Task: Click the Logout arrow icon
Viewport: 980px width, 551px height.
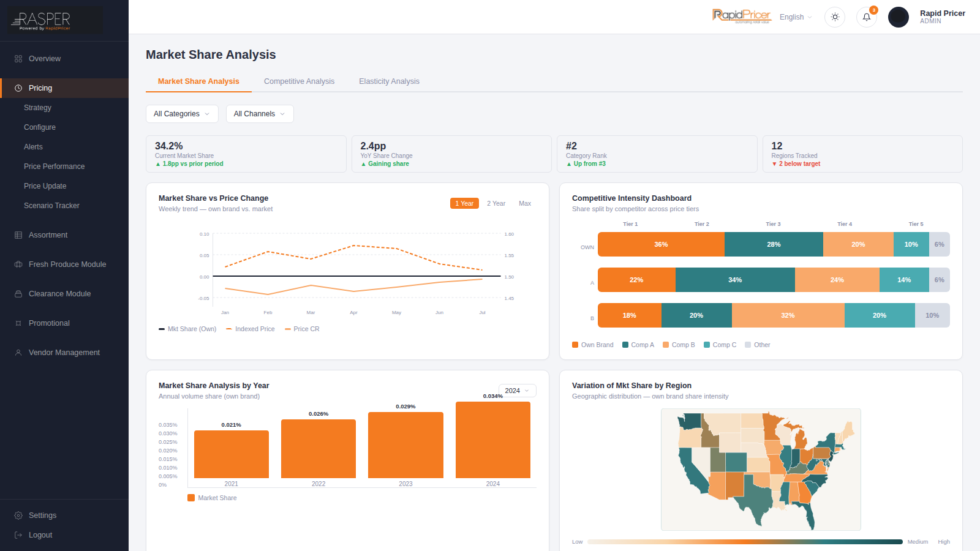Action: 18,535
